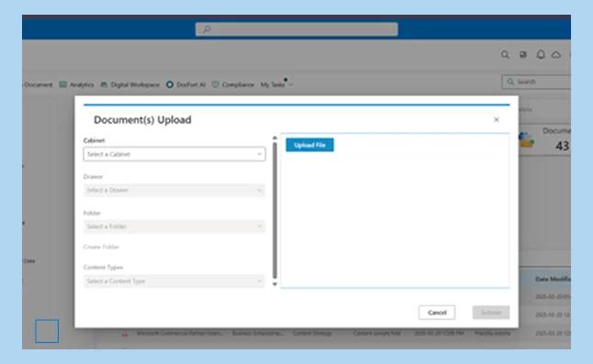This screenshot has width=593, height=364.
Task: Click the screen icon next to bell
Action: [523, 55]
